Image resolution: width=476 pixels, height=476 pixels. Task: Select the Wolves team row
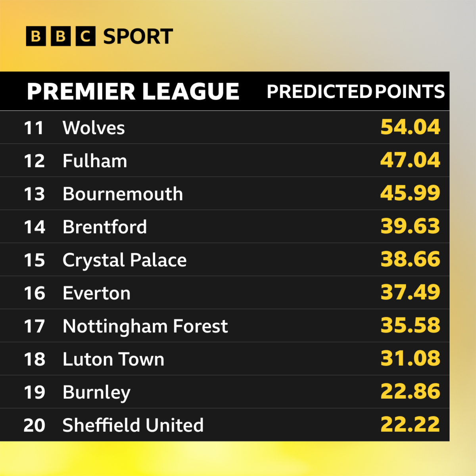click(x=225, y=127)
